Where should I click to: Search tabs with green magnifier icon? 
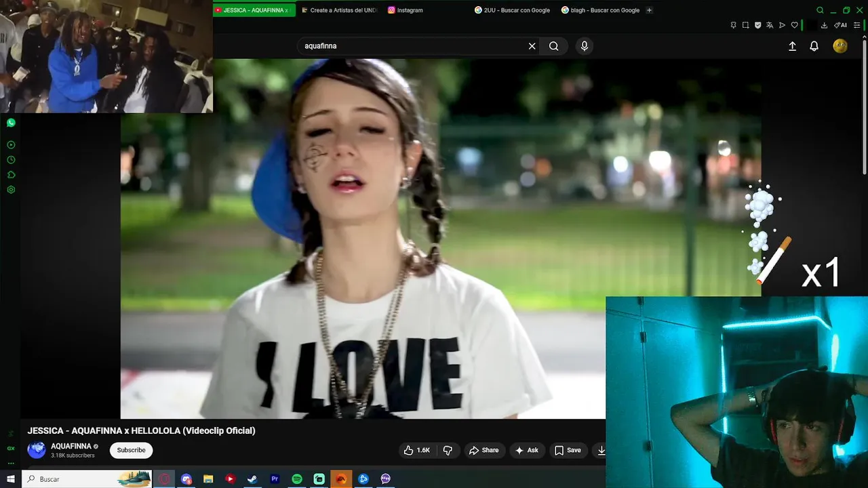(x=820, y=10)
